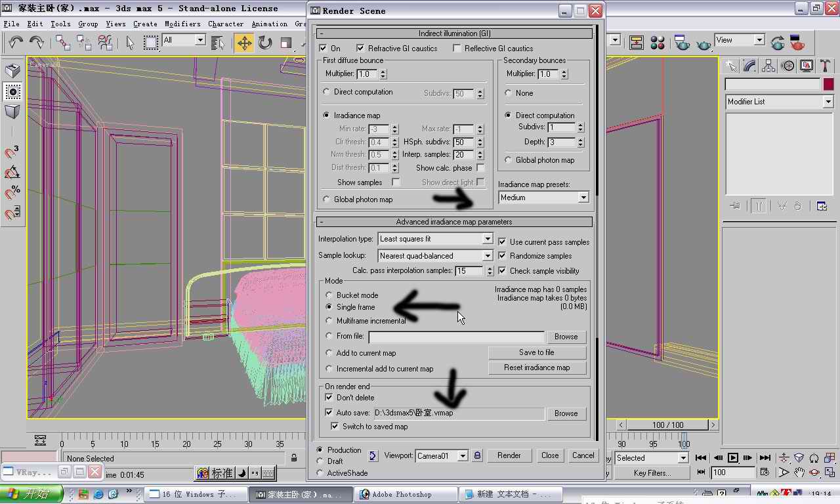
Task: Click the 100 / 100 time slider
Action: [x=668, y=425]
